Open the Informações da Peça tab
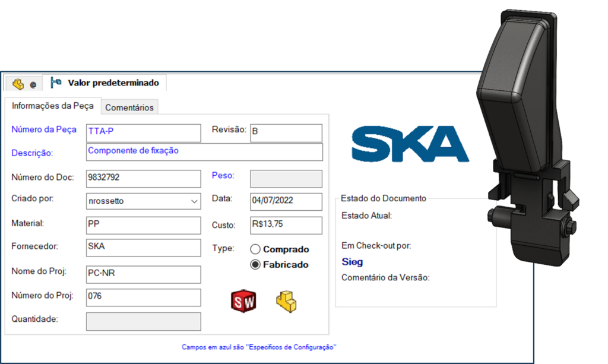Screen dimensions: 608x364 (x=52, y=106)
